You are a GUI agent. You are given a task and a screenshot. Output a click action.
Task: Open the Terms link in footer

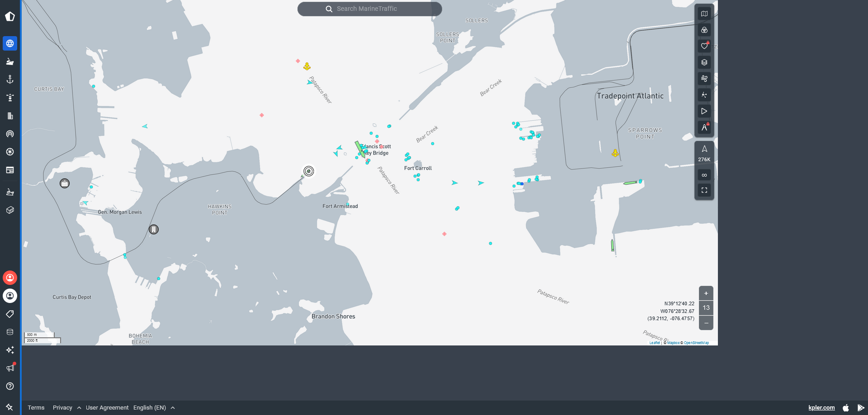36,408
